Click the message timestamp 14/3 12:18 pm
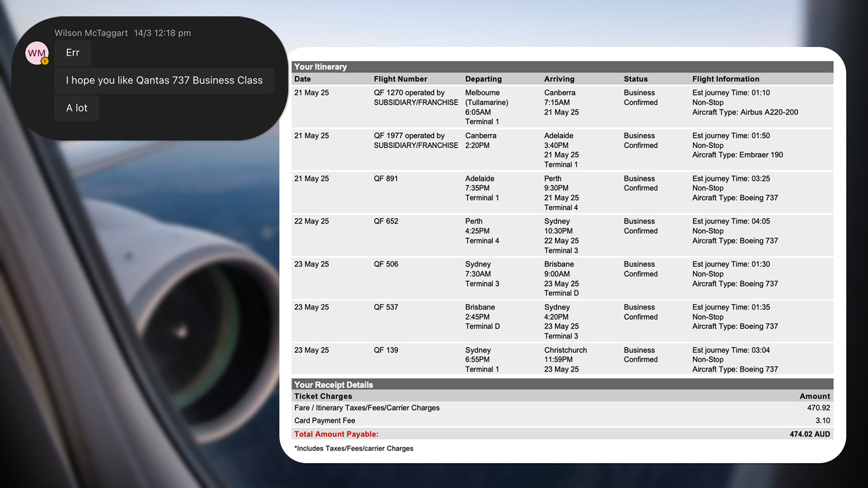 (162, 33)
